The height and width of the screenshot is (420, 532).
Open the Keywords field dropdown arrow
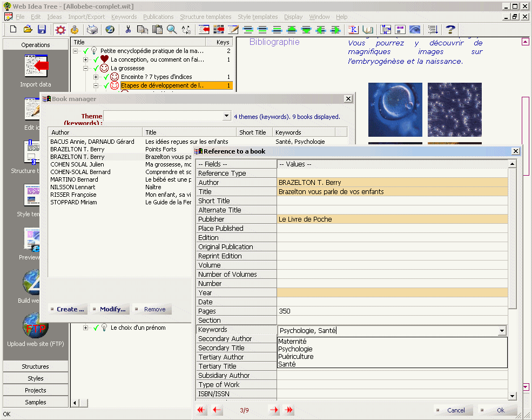click(x=502, y=331)
